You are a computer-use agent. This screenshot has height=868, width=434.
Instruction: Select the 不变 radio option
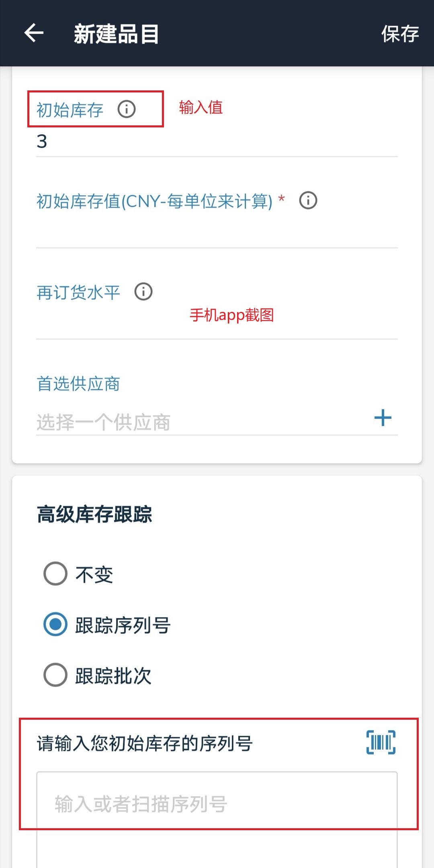tap(55, 573)
